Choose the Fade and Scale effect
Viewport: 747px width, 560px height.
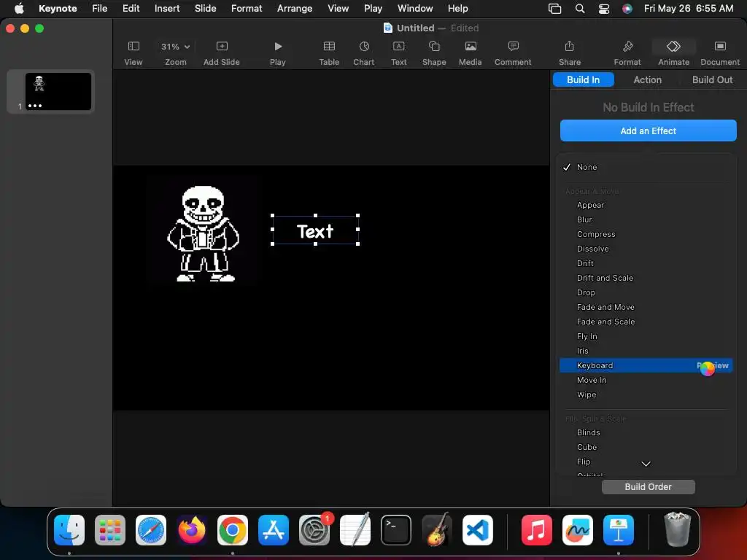(x=646, y=322)
